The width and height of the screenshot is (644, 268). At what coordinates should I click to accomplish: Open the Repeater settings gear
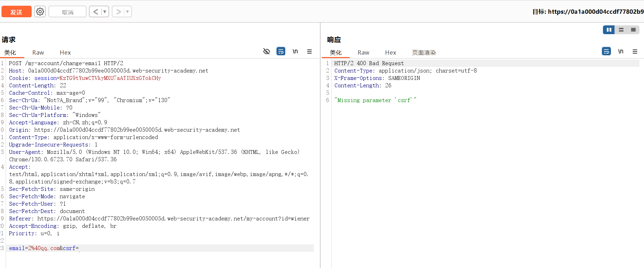pyautogui.click(x=40, y=12)
